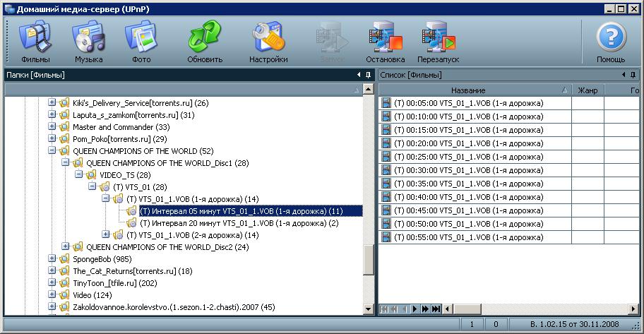Expand TinyToon_[tfile.ru] folder
Image resolution: width=644 pixels, height=334 pixels.
tap(52, 282)
